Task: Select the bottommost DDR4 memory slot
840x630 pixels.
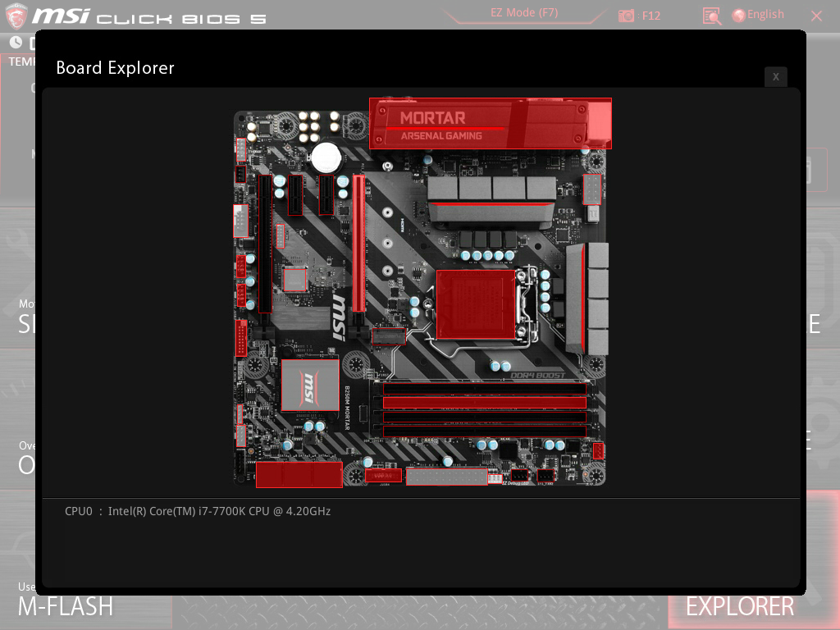Action: (485, 431)
